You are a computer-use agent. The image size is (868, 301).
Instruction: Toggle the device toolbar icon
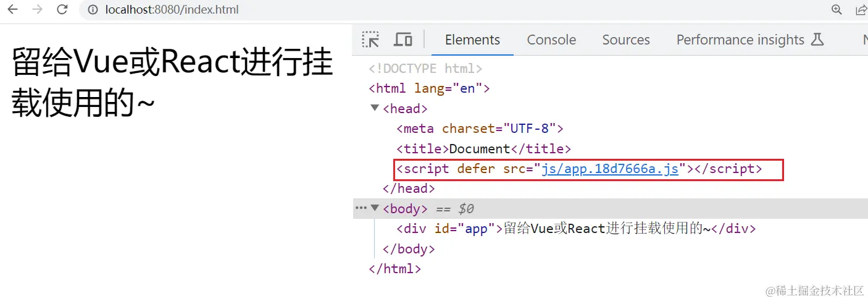pos(403,40)
